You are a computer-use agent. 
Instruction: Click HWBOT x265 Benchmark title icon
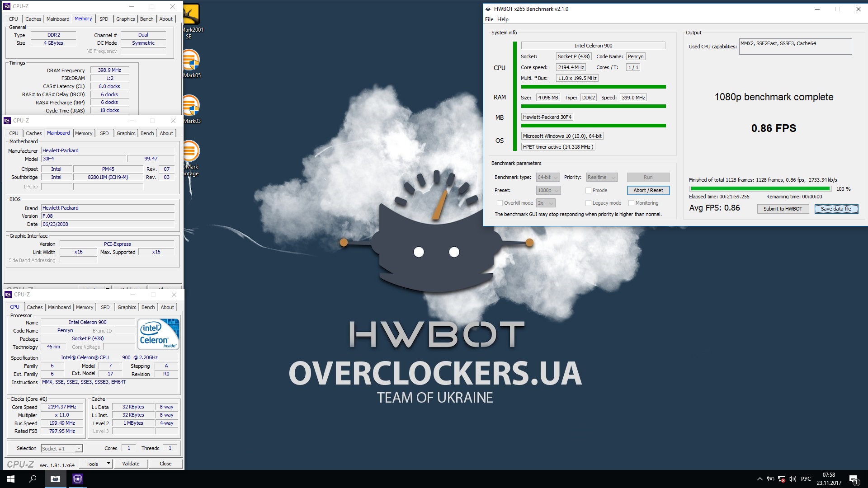(x=488, y=9)
